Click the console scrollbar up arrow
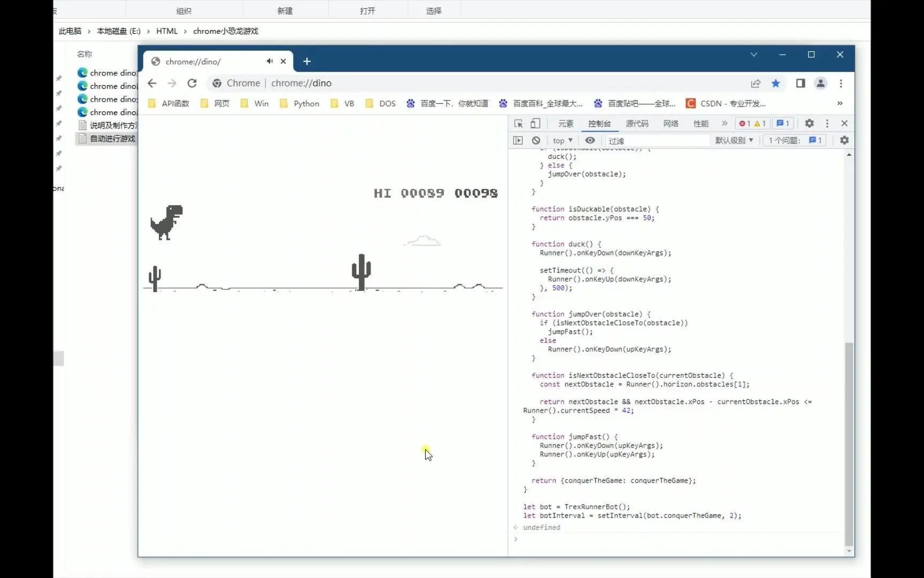This screenshot has height=578, width=924. [x=849, y=155]
